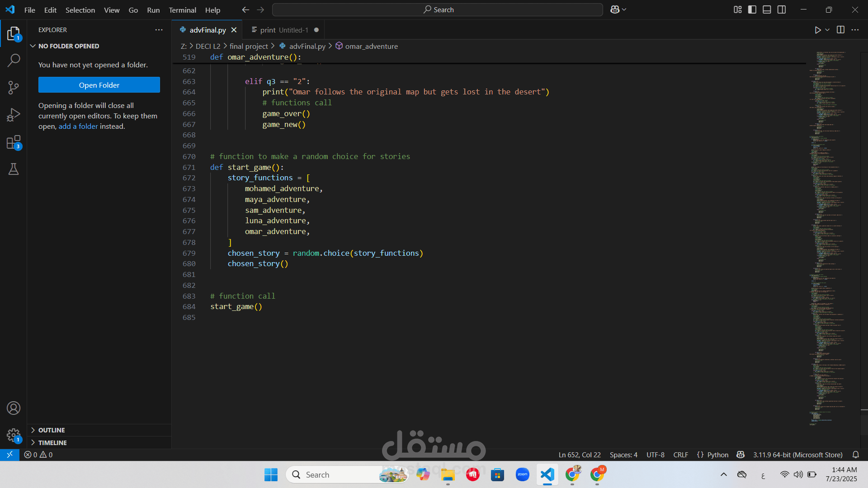The image size is (868, 488).
Task: Switch to the Untitled-1 tab
Action: (284, 30)
